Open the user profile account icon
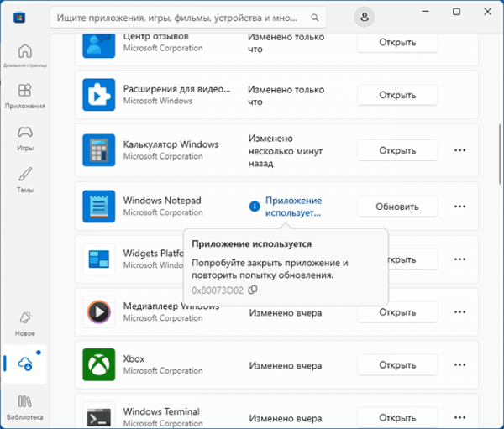 pyautogui.click(x=365, y=17)
